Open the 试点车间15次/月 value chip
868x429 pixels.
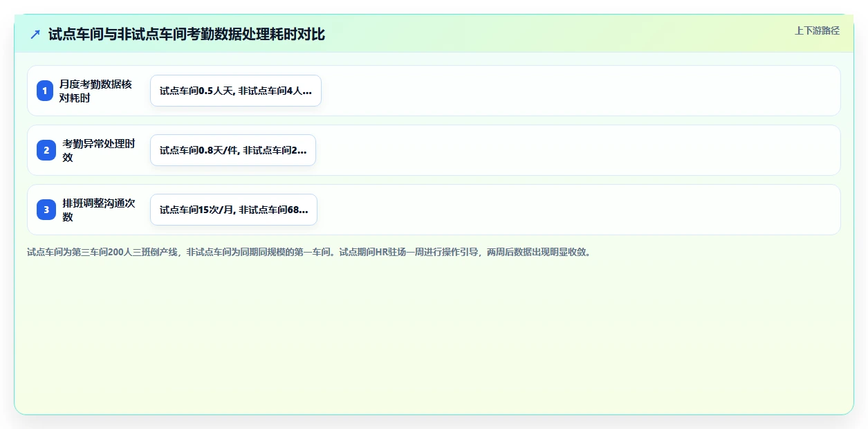point(234,210)
